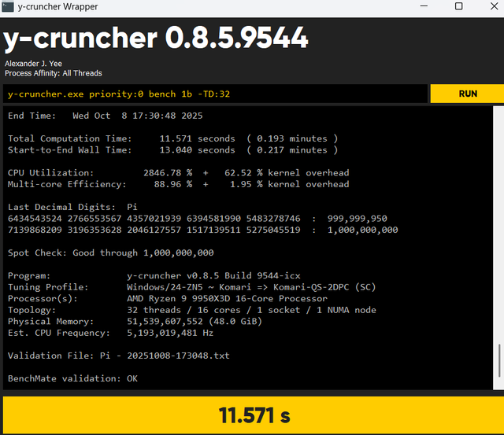Click the y-cruncher command line input field
The image size is (504, 435).
[215, 94]
